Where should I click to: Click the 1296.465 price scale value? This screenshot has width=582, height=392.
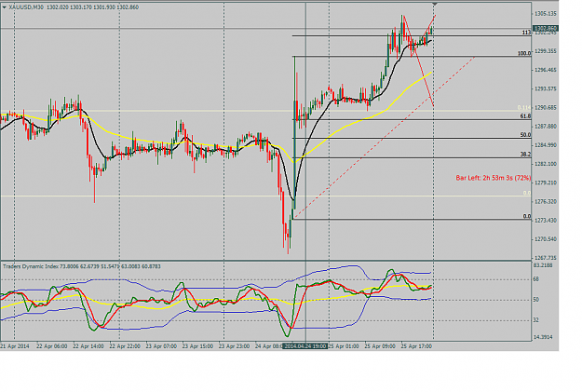coord(546,70)
